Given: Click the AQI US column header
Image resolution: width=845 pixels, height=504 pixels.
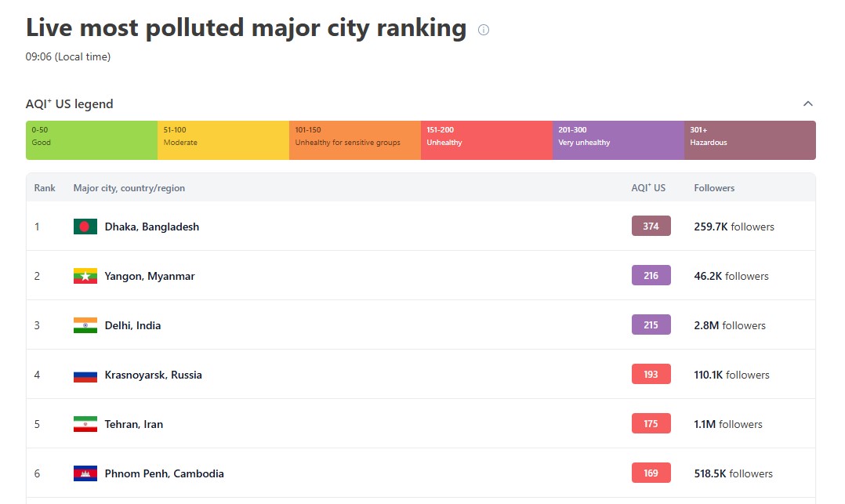Looking at the screenshot, I should [648, 187].
